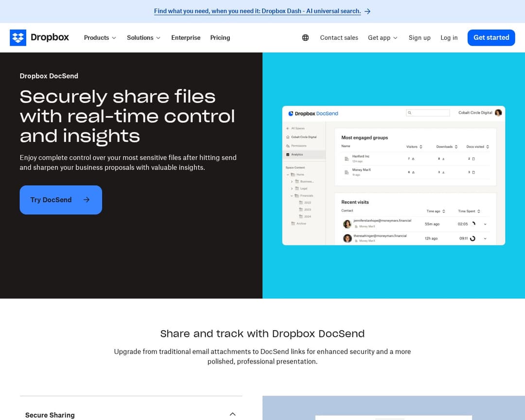Click theresahinger's avatar in Recent visits
Image resolution: width=525 pixels, height=420 pixels.
click(x=347, y=238)
